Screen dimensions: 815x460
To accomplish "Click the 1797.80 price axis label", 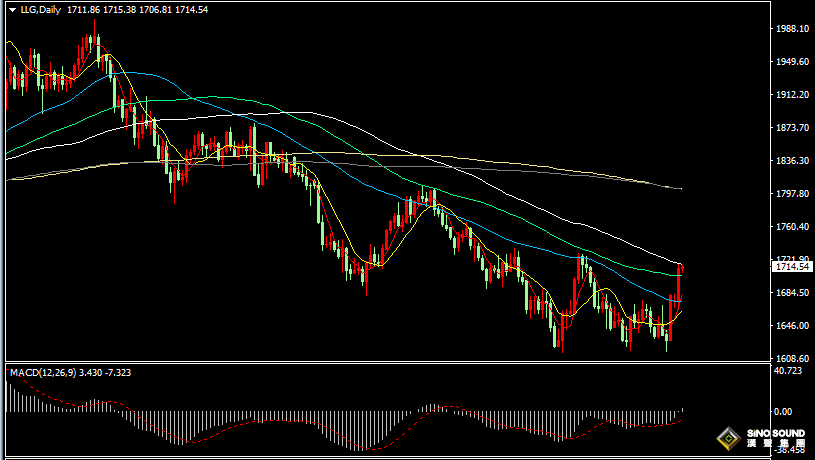I will (x=790, y=194).
